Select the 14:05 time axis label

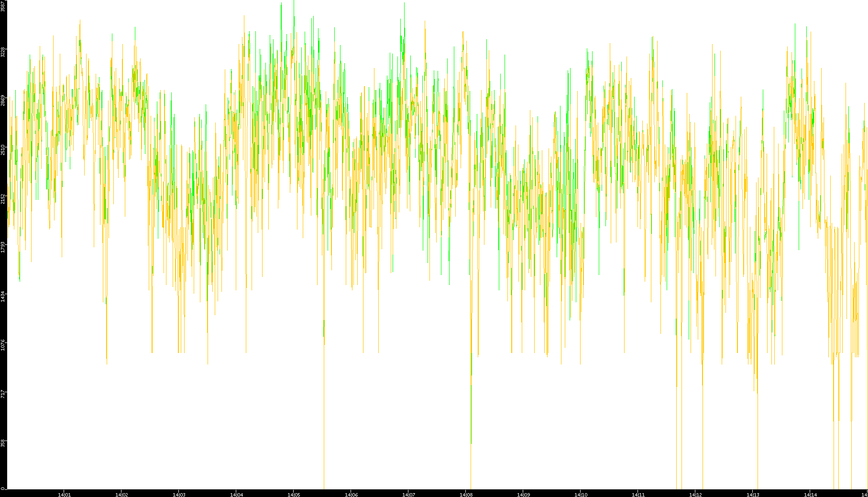coord(294,495)
